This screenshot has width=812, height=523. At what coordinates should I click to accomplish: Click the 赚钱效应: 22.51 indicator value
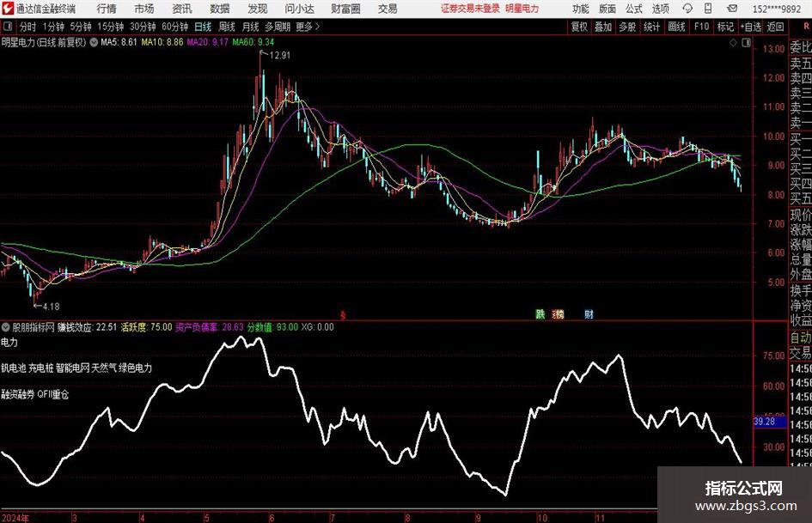(87, 327)
